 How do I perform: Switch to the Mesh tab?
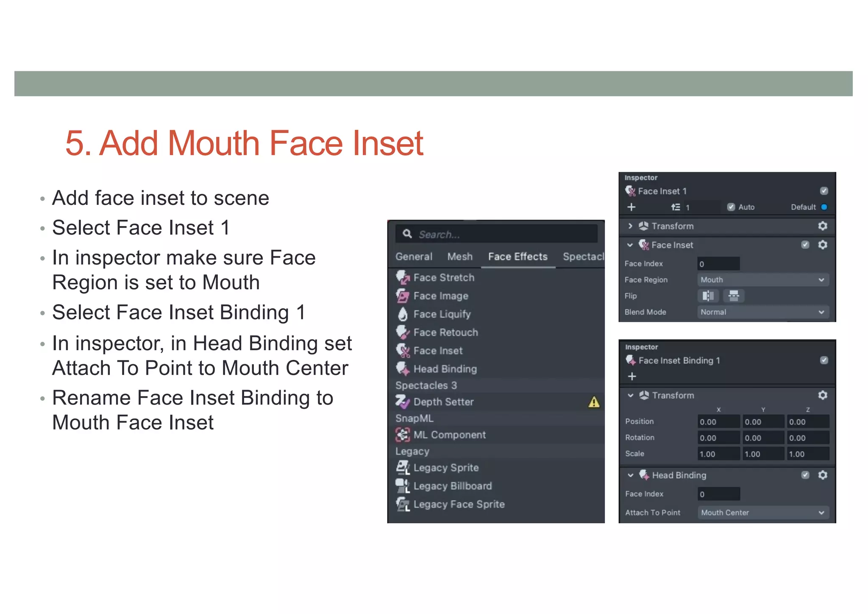460,257
